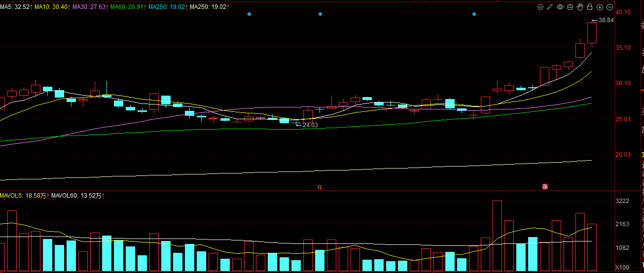The image size is (644, 273).
Task: Select the tallest volume bar
Action: [x=497, y=236]
